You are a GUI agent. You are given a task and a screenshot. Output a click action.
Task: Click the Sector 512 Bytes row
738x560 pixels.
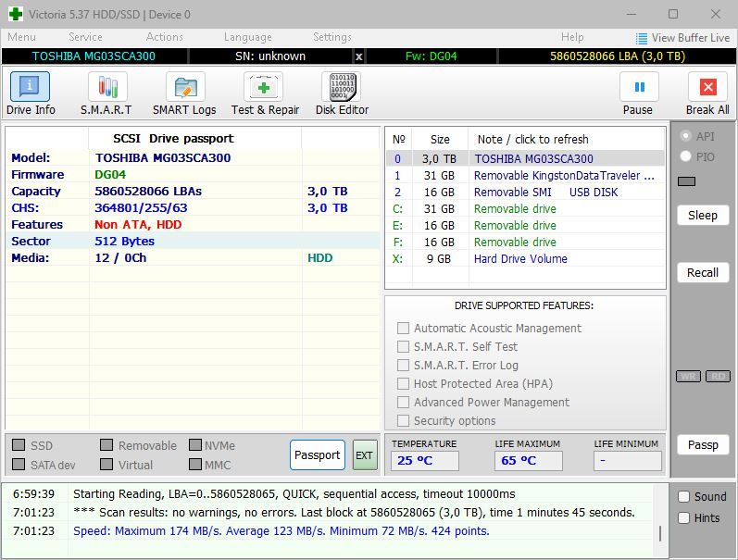point(193,242)
